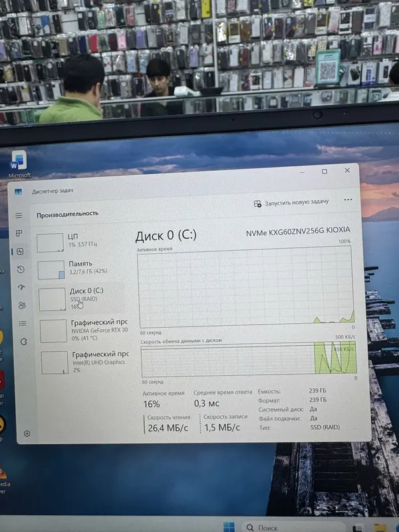Viewport: 399px width, 532px height.
Task: Open Task Manager settings gear icon
Action: click(27, 434)
